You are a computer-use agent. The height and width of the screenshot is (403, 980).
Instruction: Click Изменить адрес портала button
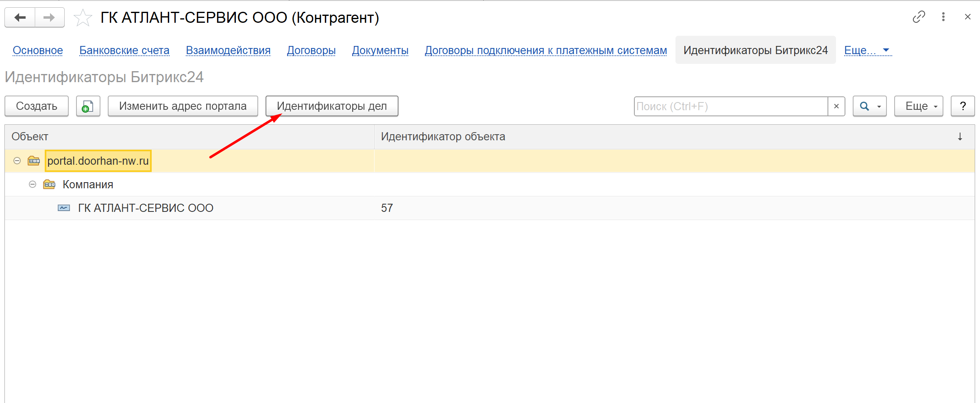point(183,106)
